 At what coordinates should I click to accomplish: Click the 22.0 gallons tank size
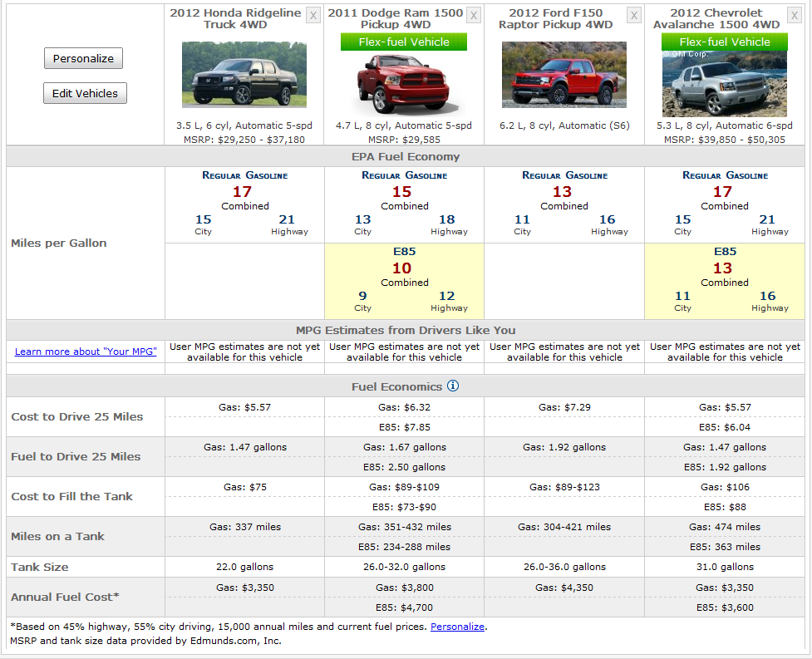pyautogui.click(x=244, y=567)
